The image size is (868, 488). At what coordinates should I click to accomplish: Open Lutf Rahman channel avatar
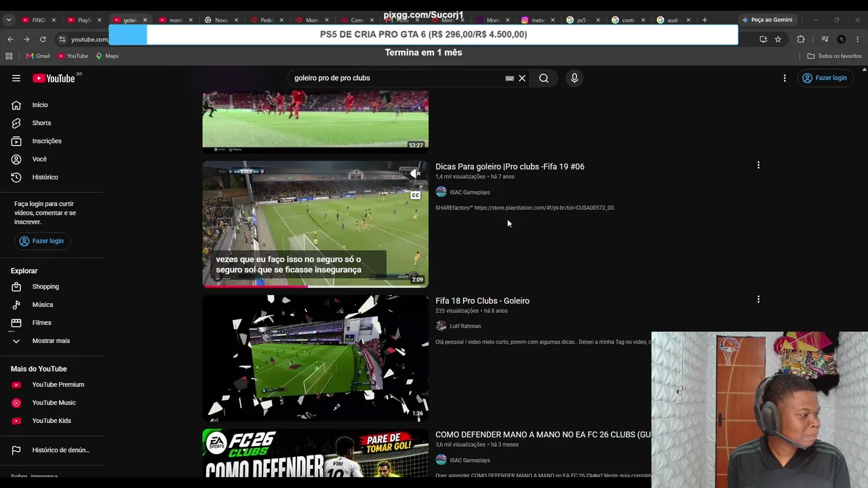pyautogui.click(x=441, y=326)
